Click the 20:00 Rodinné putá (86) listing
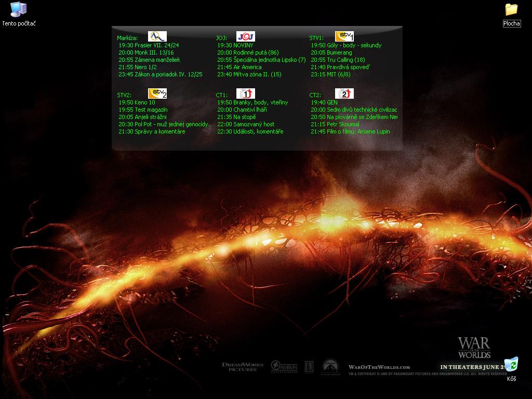 [248, 52]
